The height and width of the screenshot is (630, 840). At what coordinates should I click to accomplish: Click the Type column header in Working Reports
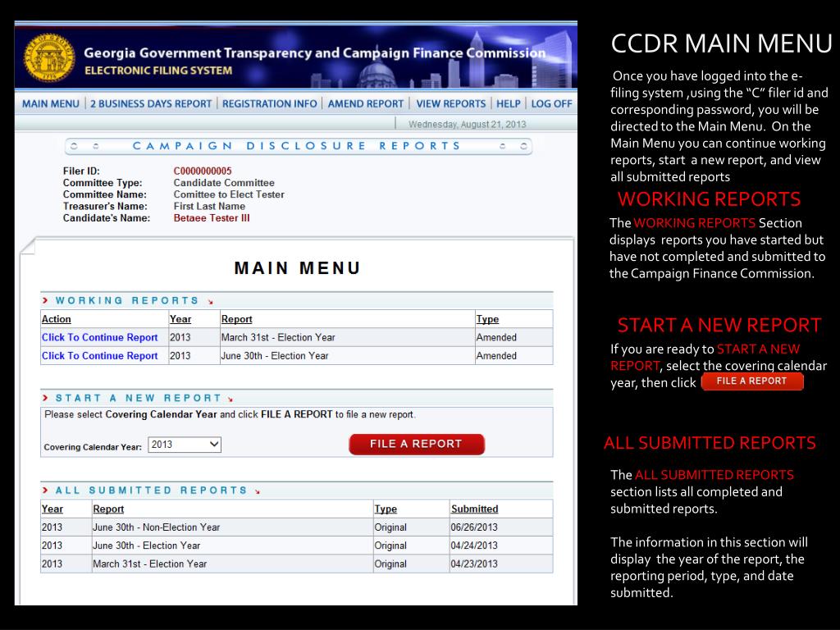pos(487,319)
